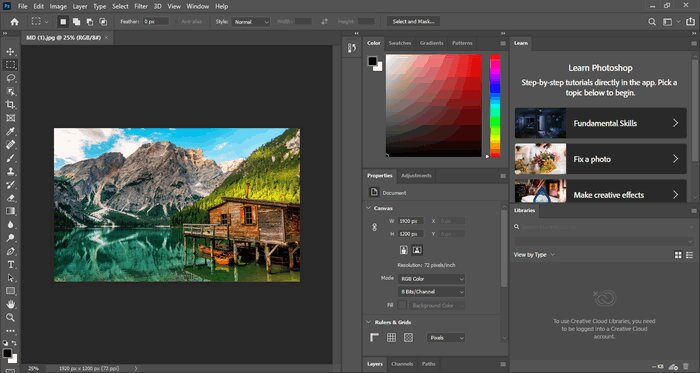The image size is (700, 373).
Task: Open the Color panel options menu
Action: click(x=503, y=44)
